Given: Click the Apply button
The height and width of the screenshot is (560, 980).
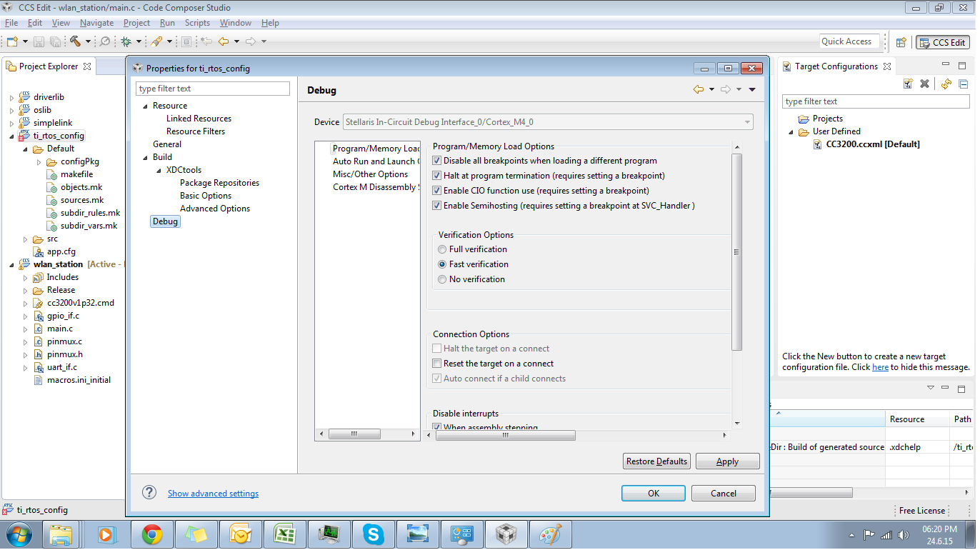Looking at the screenshot, I should click(x=727, y=461).
